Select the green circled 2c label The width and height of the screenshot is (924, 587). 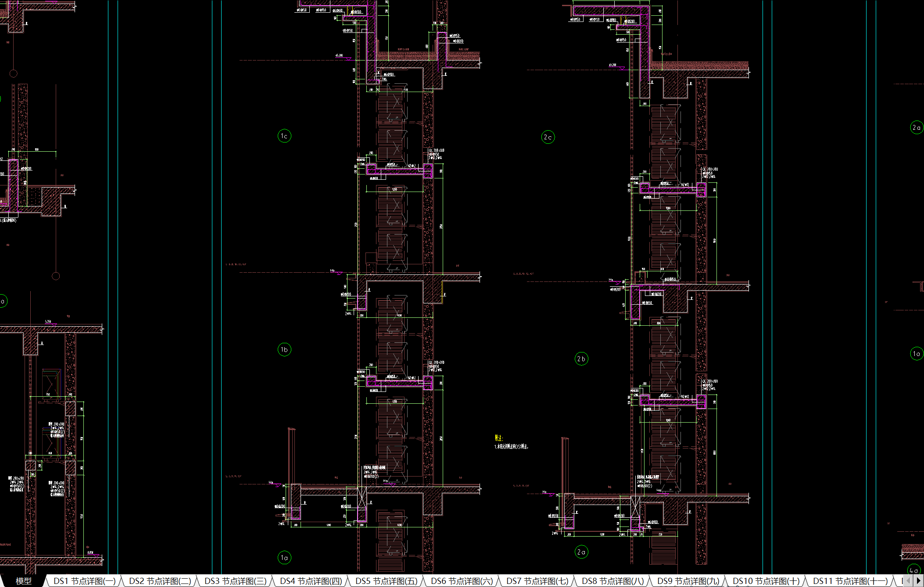point(548,137)
